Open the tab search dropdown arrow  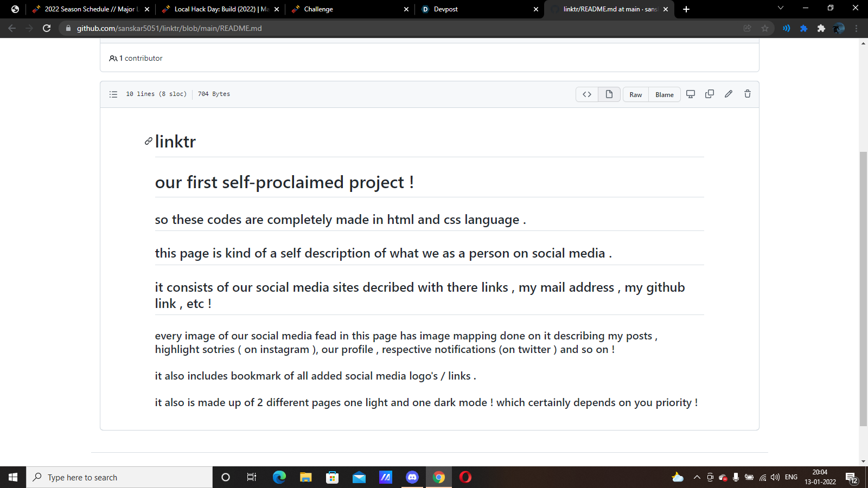point(781,8)
